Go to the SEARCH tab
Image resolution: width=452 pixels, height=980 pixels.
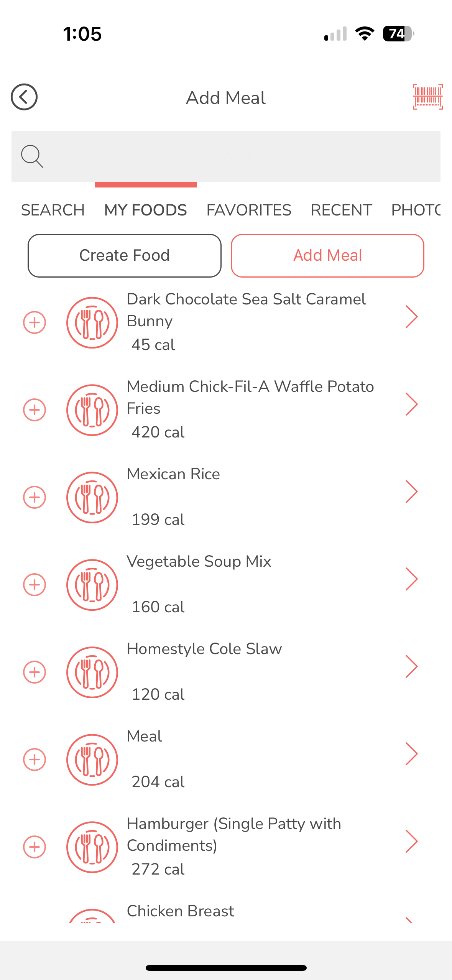point(53,210)
